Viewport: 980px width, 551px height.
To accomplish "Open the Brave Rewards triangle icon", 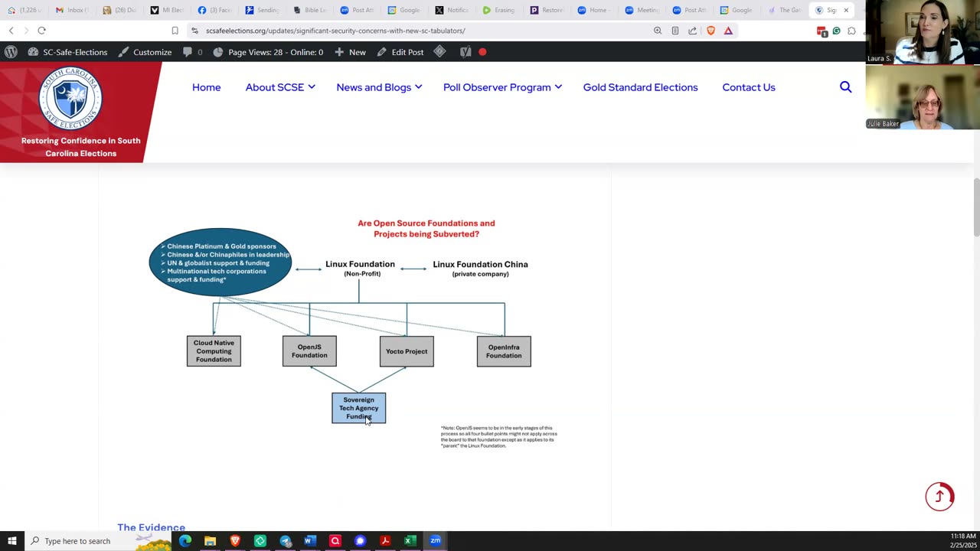I will point(728,31).
